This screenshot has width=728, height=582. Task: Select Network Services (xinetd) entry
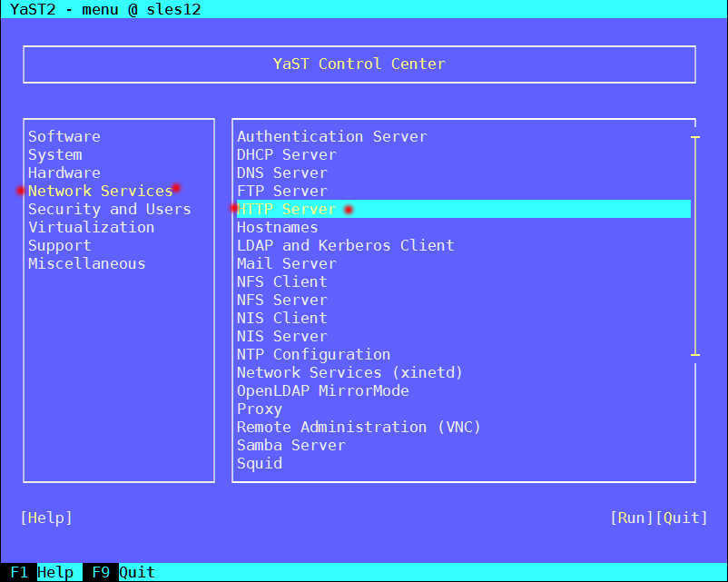350,372
